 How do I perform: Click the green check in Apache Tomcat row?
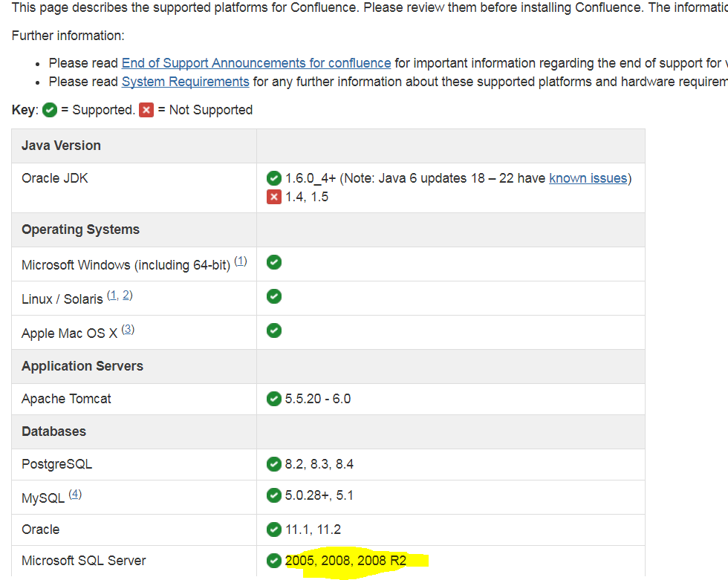[x=274, y=399]
